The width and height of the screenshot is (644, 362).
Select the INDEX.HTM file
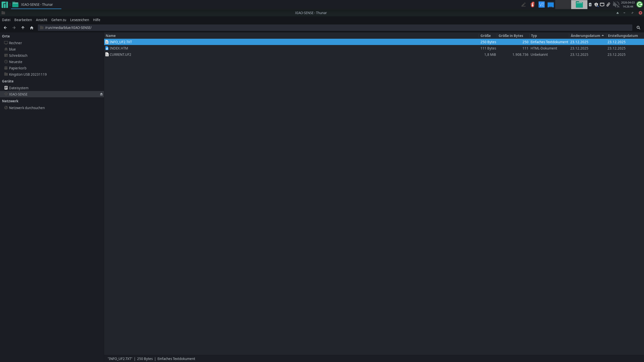[119, 48]
